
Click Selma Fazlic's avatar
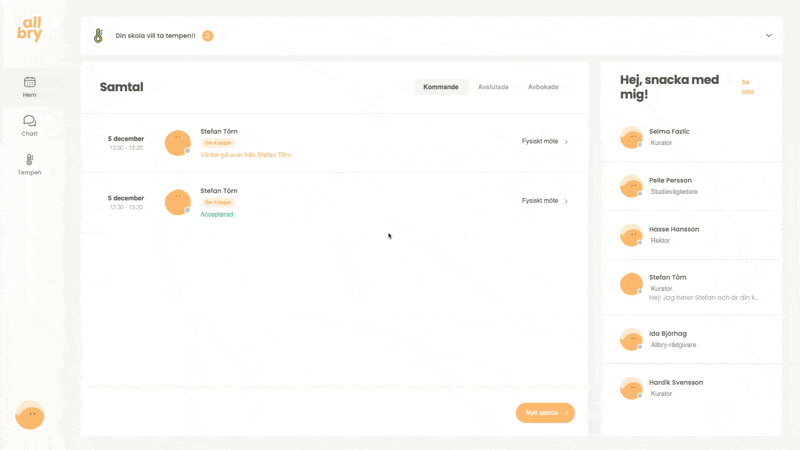(x=631, y=137)
